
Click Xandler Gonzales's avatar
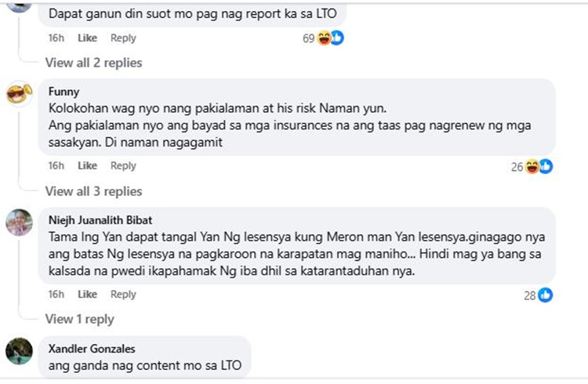pos(19,351)
